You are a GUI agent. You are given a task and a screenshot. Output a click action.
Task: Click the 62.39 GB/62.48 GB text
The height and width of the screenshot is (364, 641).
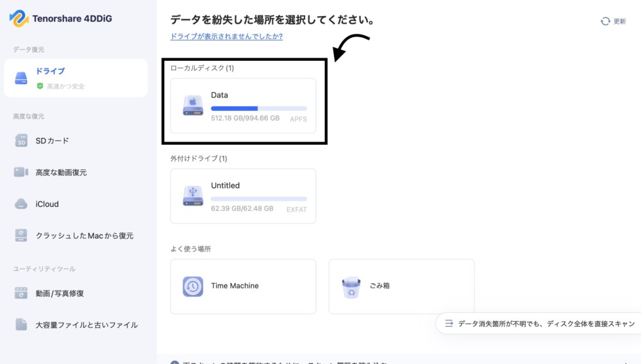(242, 208)
